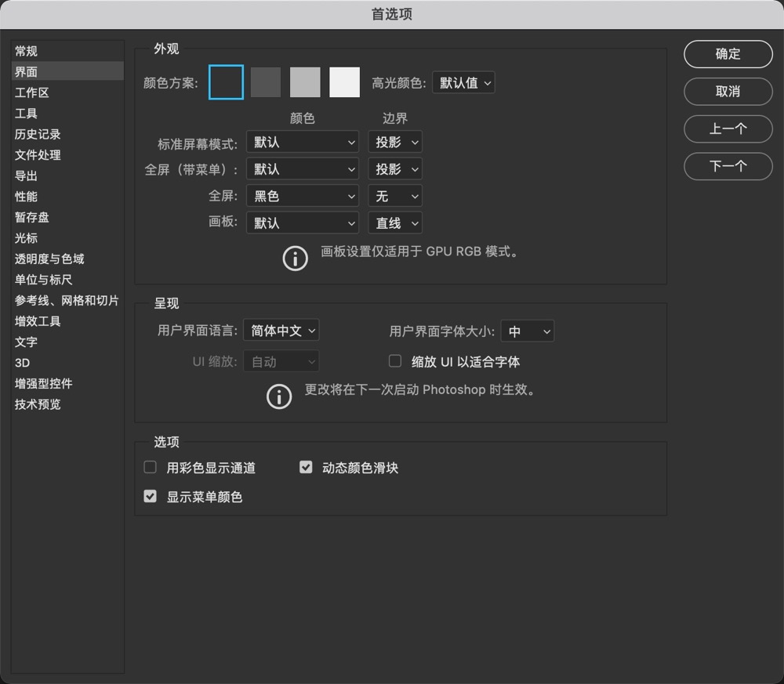Click the 下一个 button
Screen dimensions: 784x684
click(x=728, y=166)
